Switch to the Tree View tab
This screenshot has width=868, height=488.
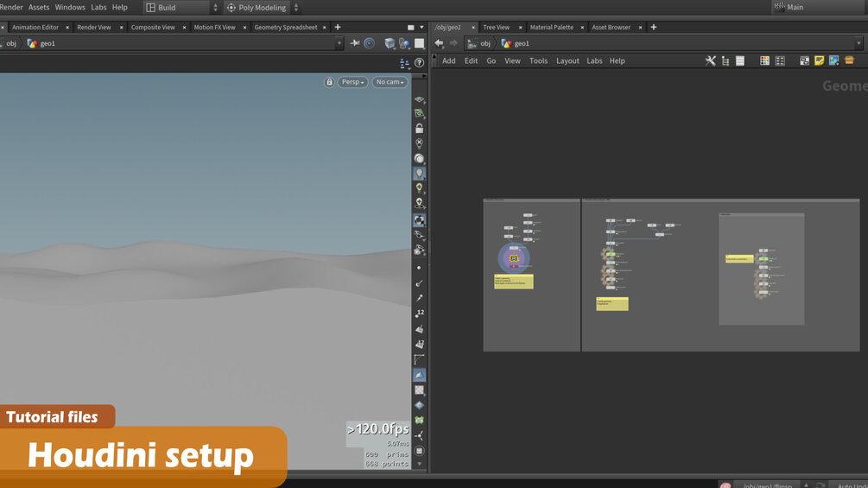[496, 27]
